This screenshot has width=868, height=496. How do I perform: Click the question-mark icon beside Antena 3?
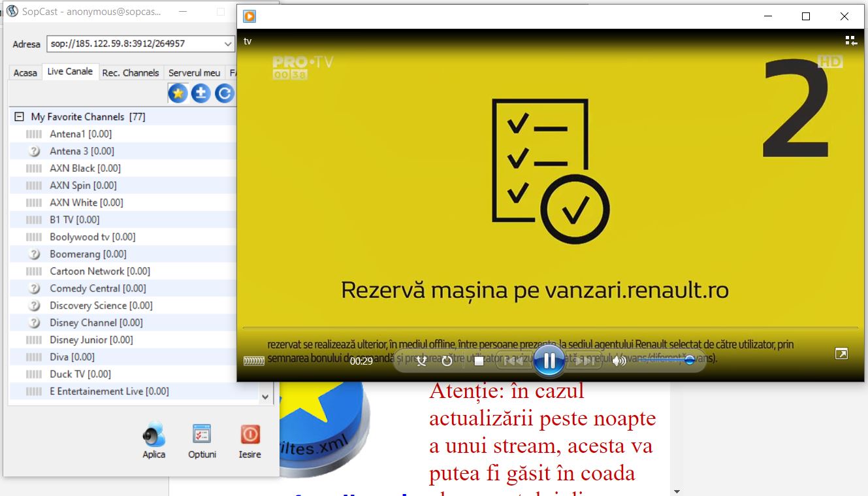pos(35,151)
